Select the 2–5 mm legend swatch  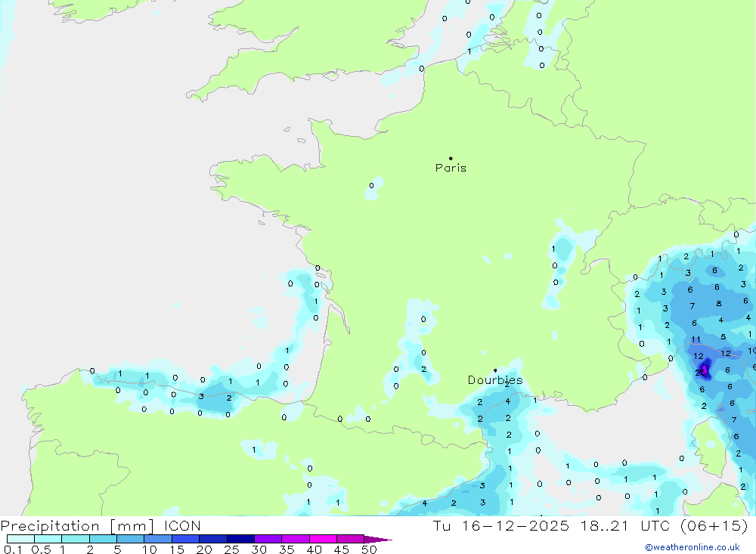tap(103, 539)
